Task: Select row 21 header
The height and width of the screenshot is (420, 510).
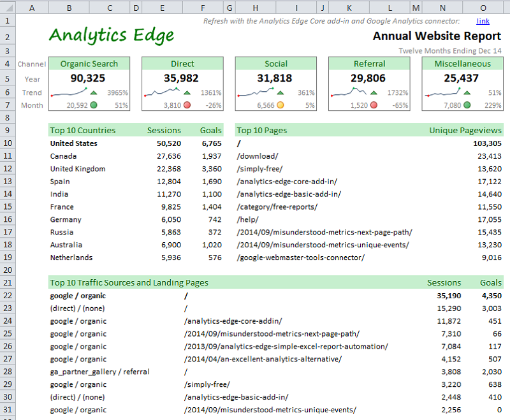Action: tap(8, 282)
